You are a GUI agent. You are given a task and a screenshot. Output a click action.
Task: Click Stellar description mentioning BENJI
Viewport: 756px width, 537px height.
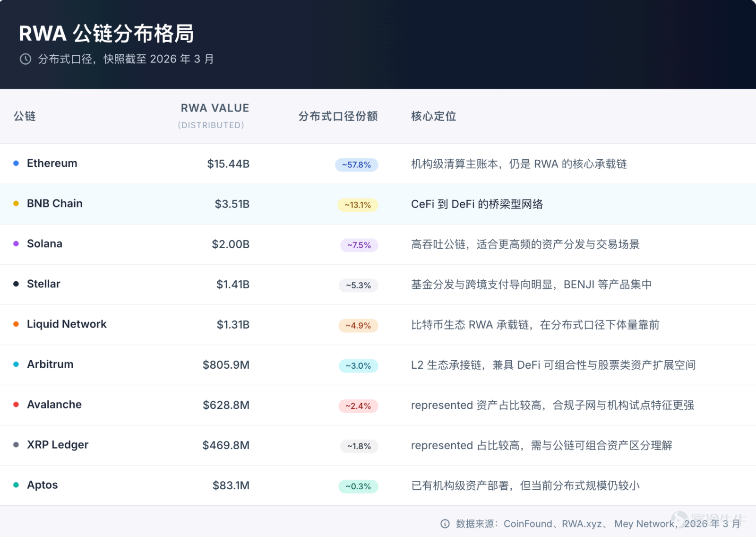532,285
